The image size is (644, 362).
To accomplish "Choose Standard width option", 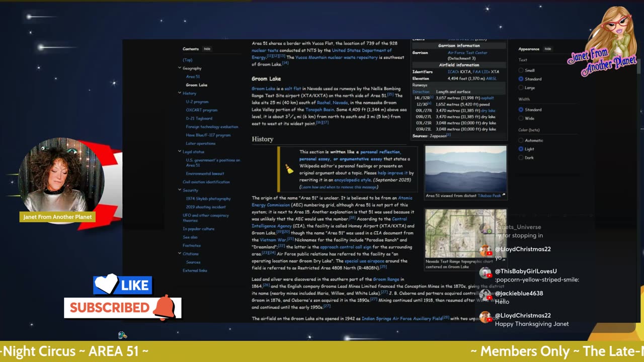I will [x=521, y=110].
